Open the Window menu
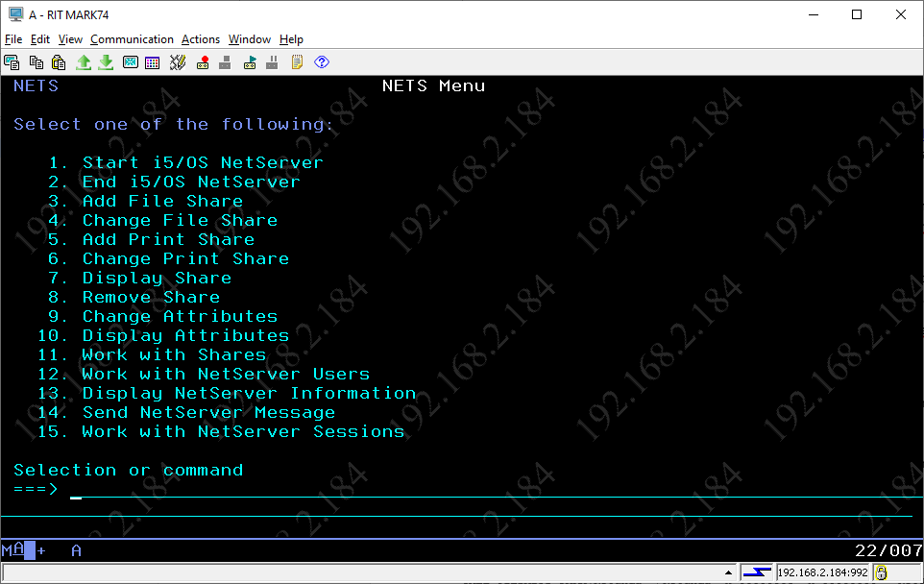Screen dimensions: 924x584 tap(250, 39)
